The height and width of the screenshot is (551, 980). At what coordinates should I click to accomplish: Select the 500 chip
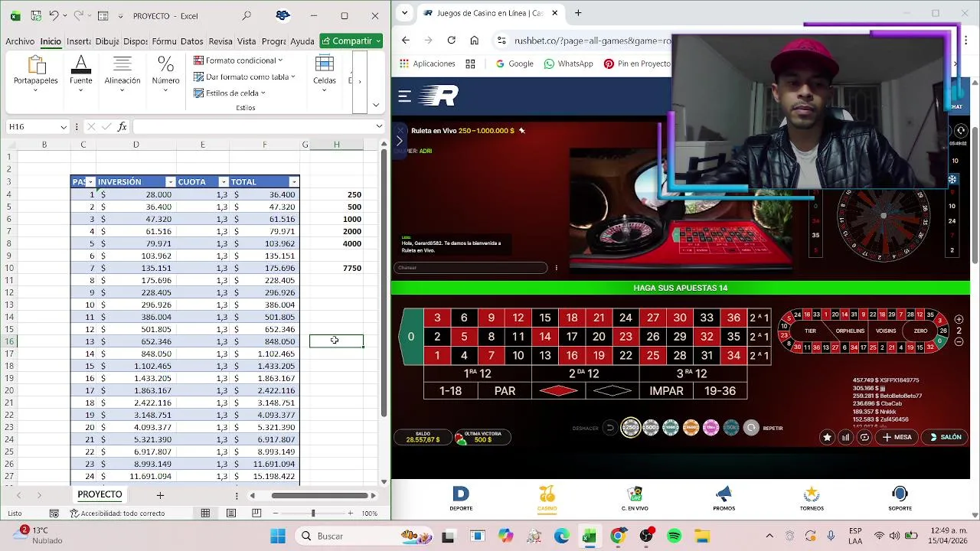[651, 428]
